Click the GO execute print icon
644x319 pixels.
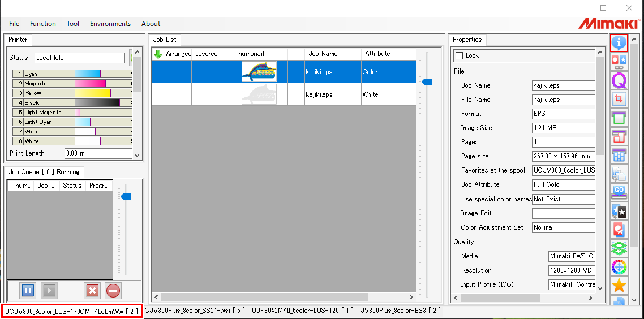[619, 193]
